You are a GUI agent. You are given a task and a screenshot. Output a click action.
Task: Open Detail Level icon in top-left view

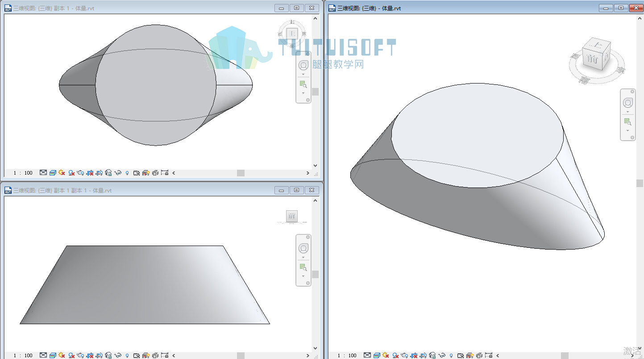coord(43,173)
